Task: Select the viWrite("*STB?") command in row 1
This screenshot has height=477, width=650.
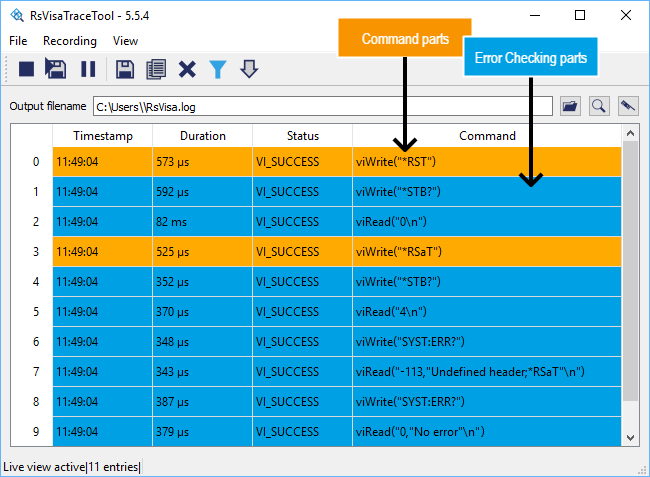Action: click(487, 192)
